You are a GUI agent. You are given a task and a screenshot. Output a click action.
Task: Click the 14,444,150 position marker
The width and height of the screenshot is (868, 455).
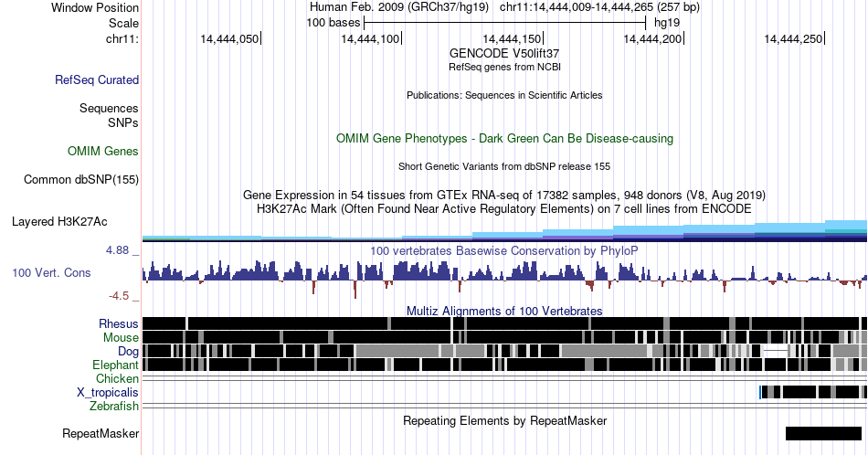[x=512, y=38]
